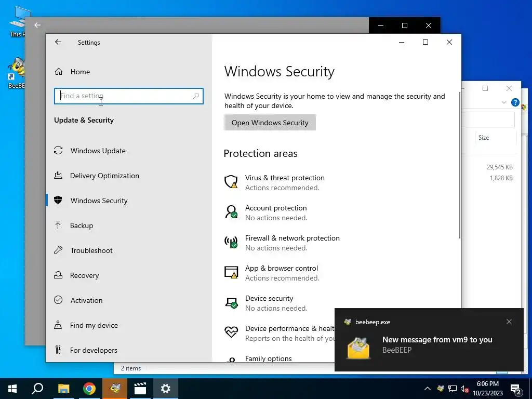Click the 2 items status bar text
532x399 pixels.
point(131,368)
